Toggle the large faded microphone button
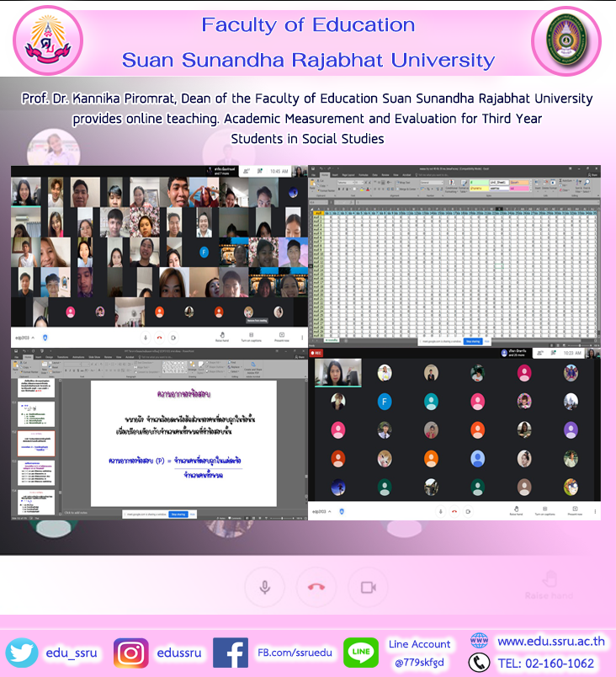The image size is (616, 677). [265, 587]
